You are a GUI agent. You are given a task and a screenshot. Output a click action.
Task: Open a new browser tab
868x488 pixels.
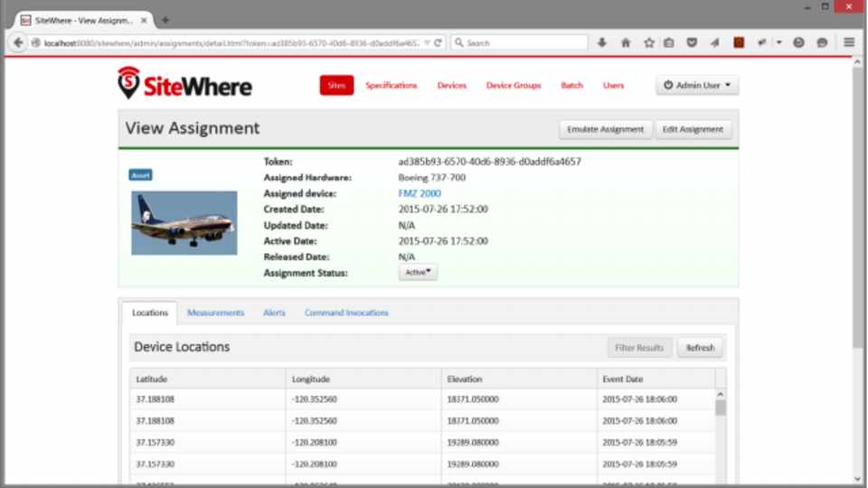165,19
